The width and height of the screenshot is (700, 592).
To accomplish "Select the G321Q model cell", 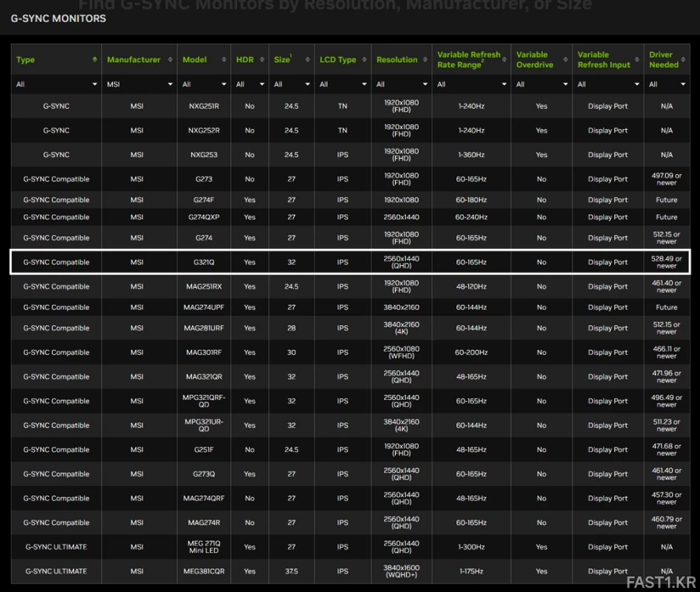I will point(204,262).
